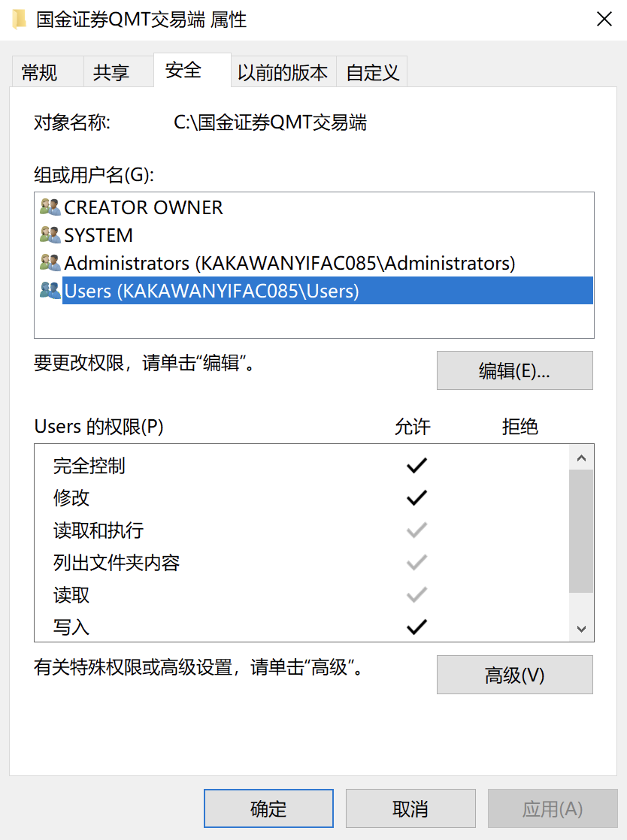Click the CREATOR OWNER group icon
Screen dimensions: 627x840
point(50,207)
